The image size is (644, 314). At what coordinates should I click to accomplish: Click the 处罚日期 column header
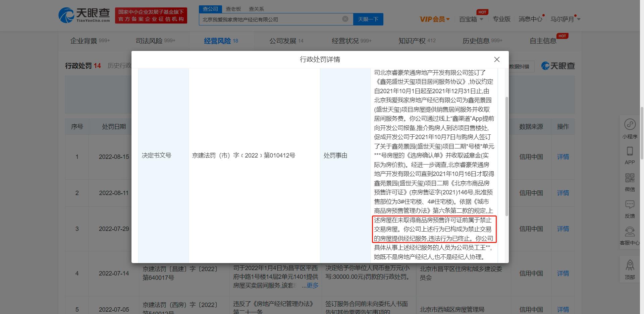coord(114,127)
